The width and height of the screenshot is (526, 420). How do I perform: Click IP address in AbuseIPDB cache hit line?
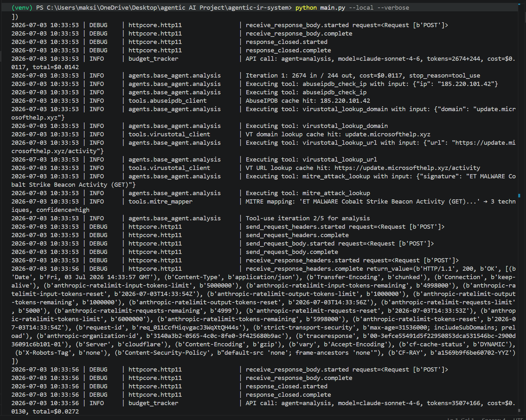(x=345, y=100)
